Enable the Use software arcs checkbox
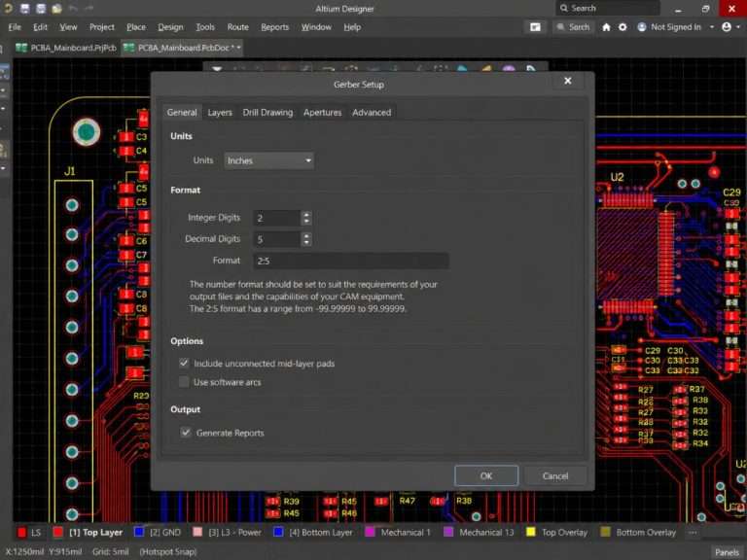The width and height of the screenshot is (747, 560). (184, 382)
